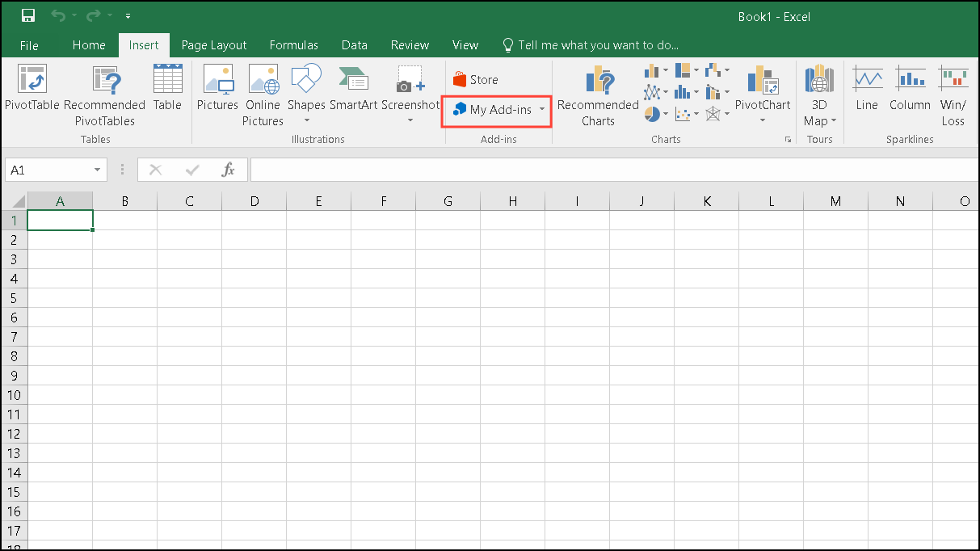This screenshot has width=980, height=551.
Task: Select column K header
Action: pyautogui.click(x=706, y=201)
